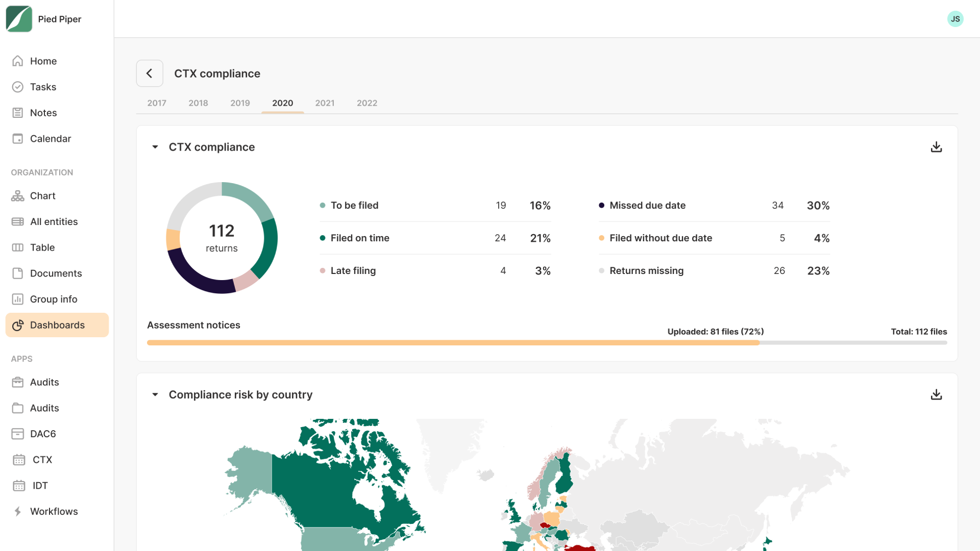Select the 2017 year tab
This screenshot has height=551, width=980.
click(157, 103)
